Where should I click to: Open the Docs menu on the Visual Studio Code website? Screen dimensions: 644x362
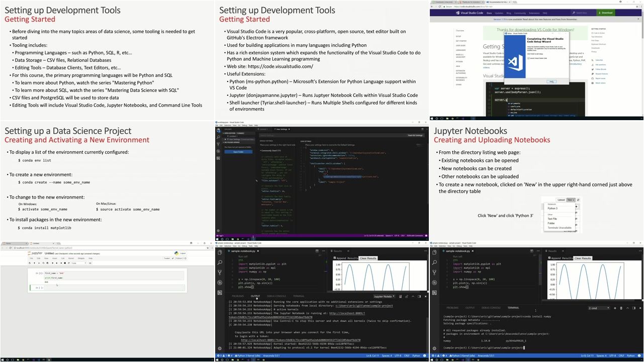pos(489,13)
